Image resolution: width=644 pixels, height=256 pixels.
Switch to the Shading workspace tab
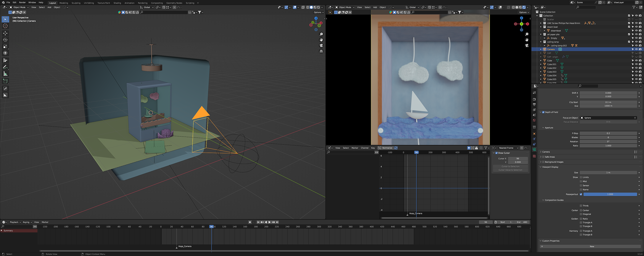117,3
